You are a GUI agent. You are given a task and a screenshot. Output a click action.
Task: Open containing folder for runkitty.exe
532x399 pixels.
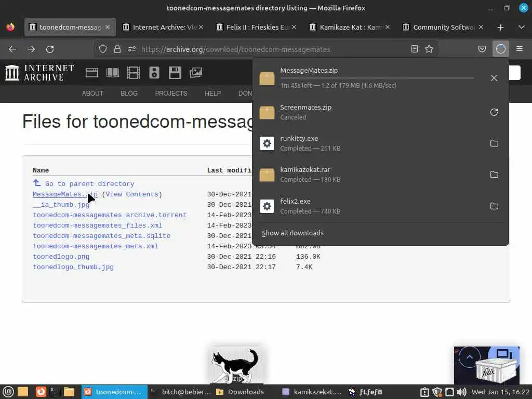494,143
